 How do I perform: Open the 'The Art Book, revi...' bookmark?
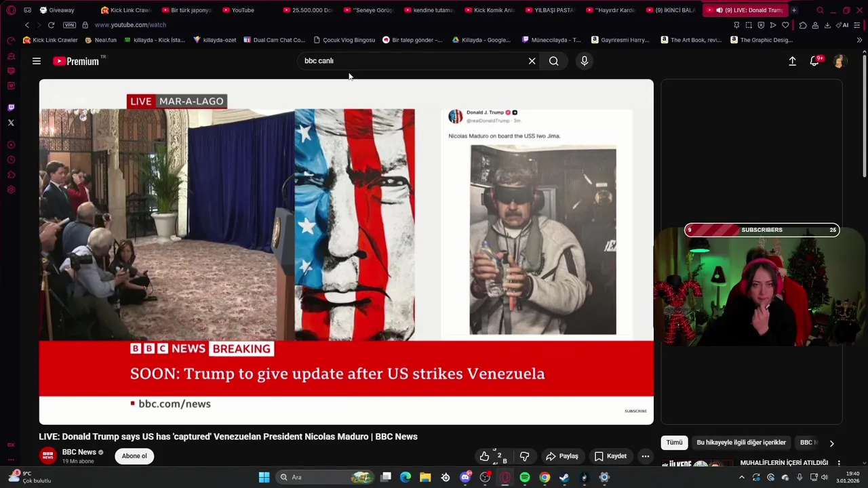(691, 40)
